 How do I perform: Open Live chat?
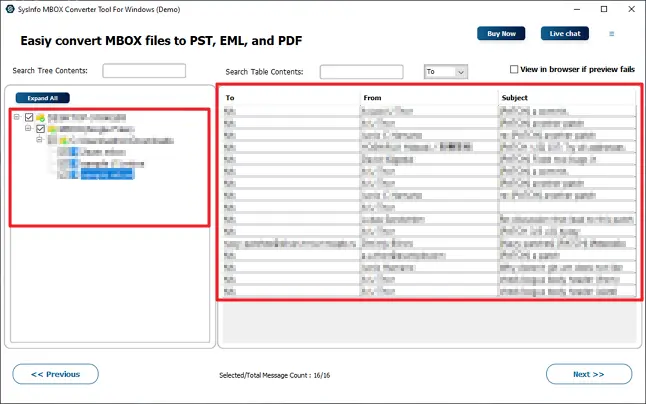(565, 33)
